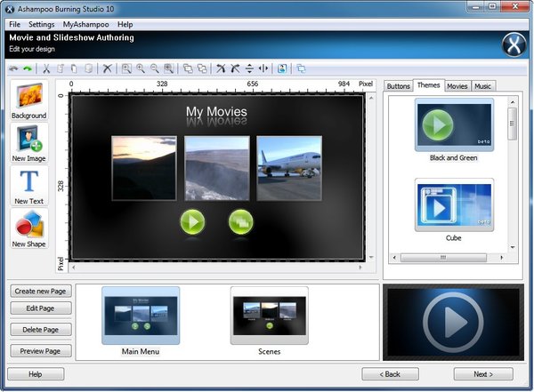Click the Flip Horizontal toolbar icon
The image size is (534, 392).
[x=263, y=68]
